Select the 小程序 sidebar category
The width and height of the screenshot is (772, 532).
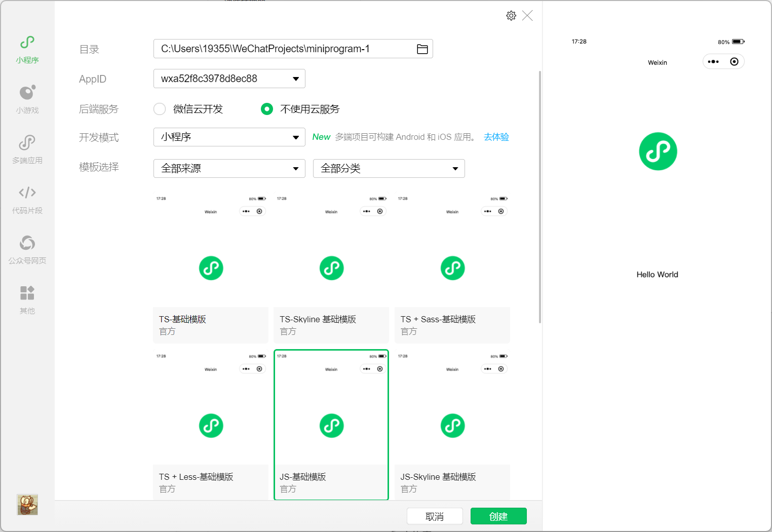pos(27,50)
